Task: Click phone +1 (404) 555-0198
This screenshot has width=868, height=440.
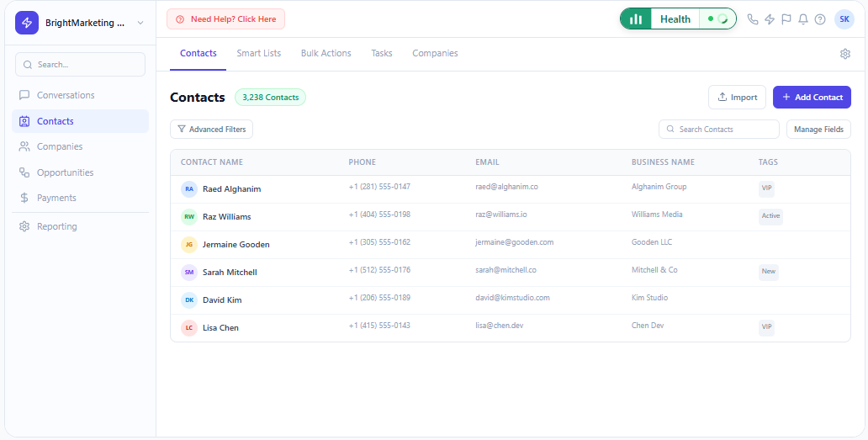Action: coord(379,215)
